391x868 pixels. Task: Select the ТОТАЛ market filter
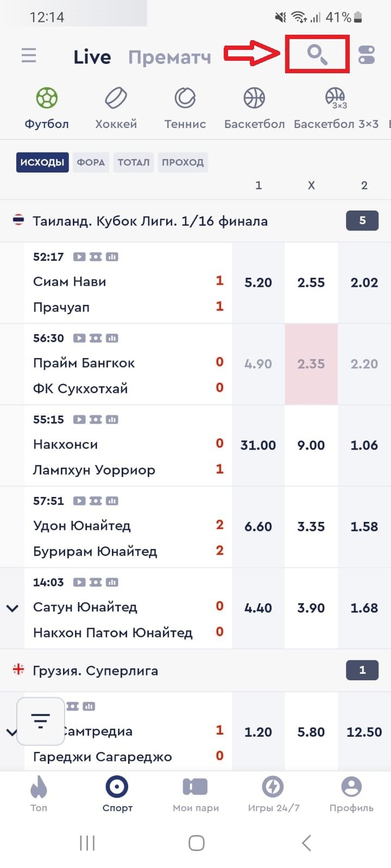134,162
